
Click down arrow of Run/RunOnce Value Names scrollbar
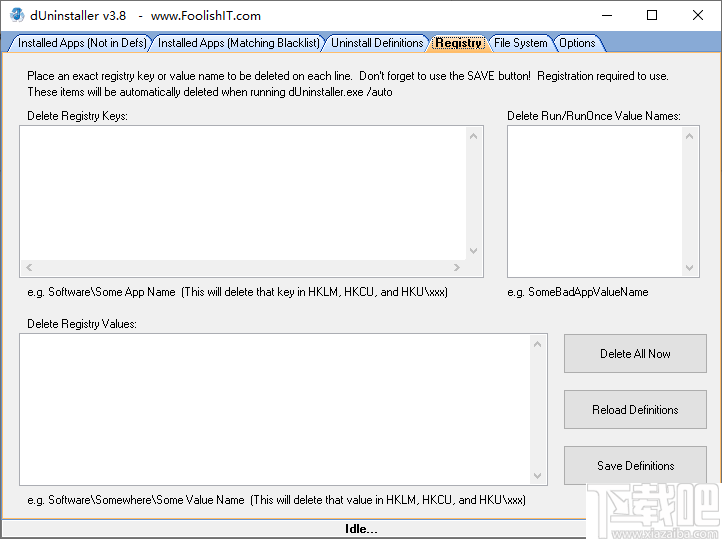pyautogui.click(x=689, y=268)
